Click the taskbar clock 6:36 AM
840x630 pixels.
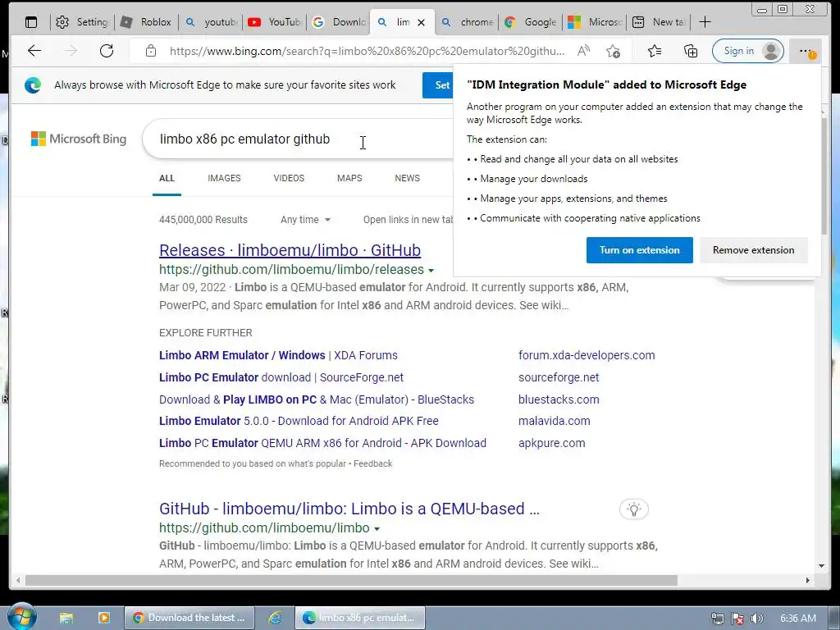(x=797, y=619)
